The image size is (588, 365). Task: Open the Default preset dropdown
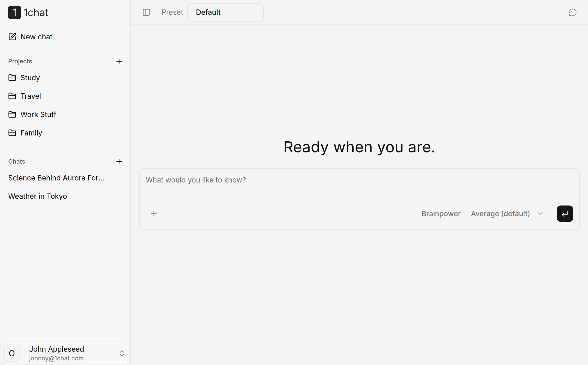click(225, 12)
